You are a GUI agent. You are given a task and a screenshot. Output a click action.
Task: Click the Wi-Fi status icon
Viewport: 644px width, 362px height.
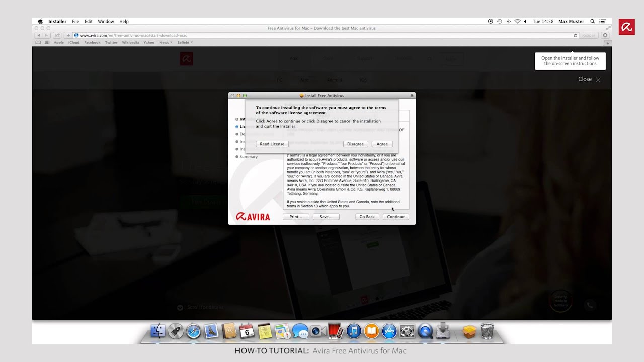517,21
